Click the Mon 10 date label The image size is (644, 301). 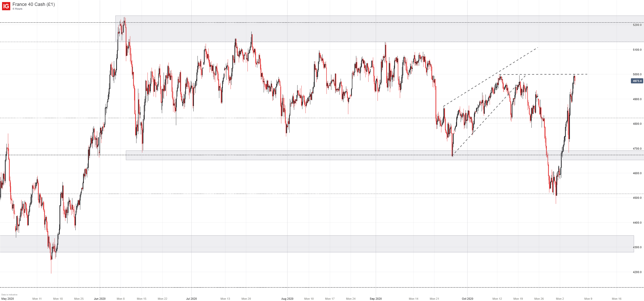tap(309, 299)
